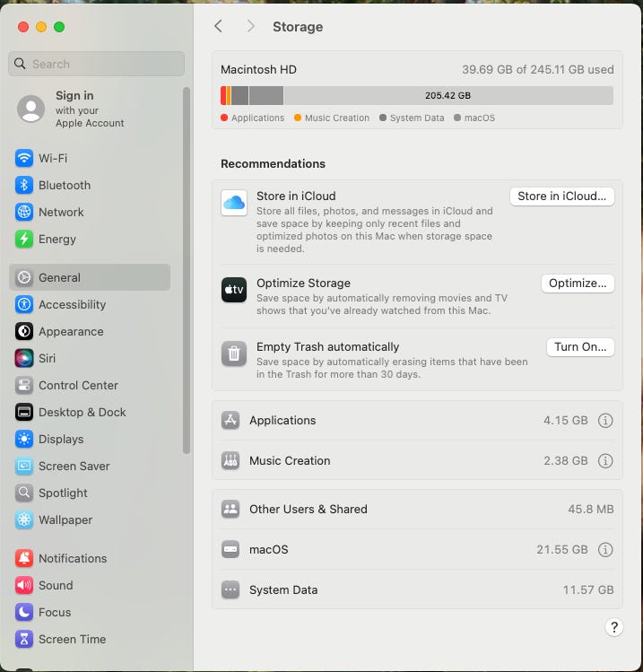Select Network in the sidebar
643x672 pixels.
(90, 212)
